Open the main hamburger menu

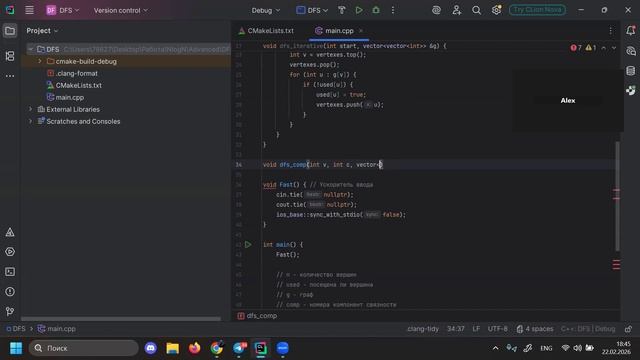pos(29,10)
